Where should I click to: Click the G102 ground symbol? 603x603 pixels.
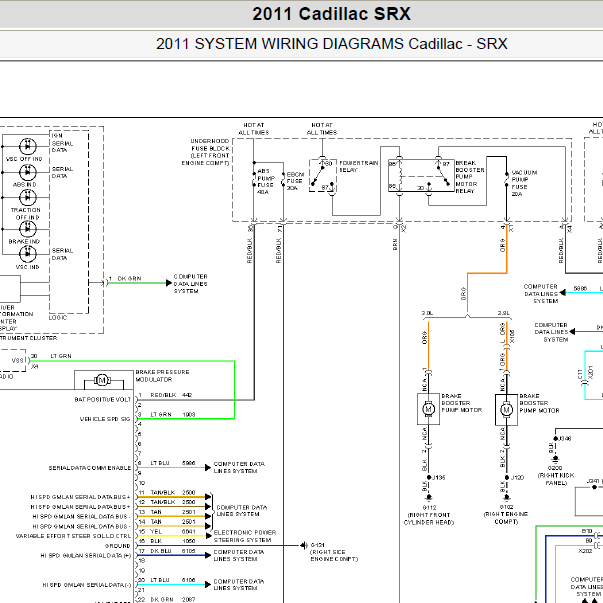[x=506, y=497]
